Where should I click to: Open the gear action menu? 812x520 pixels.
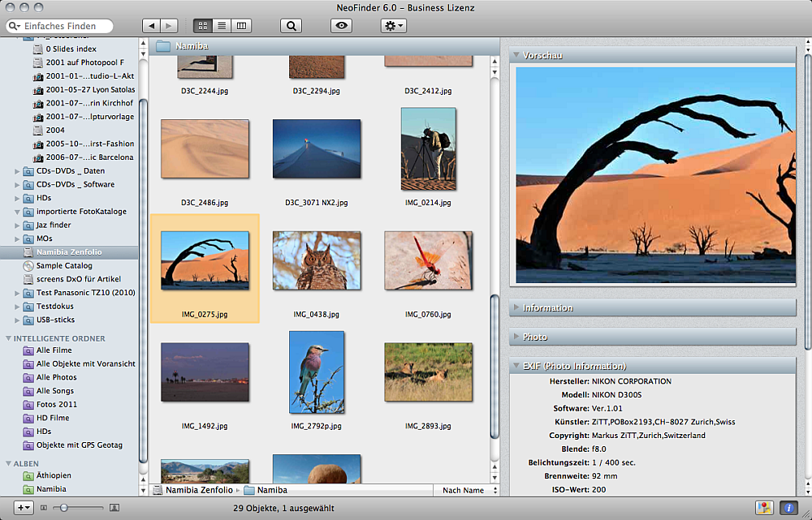pyautogui.click(x=393, y=26)
